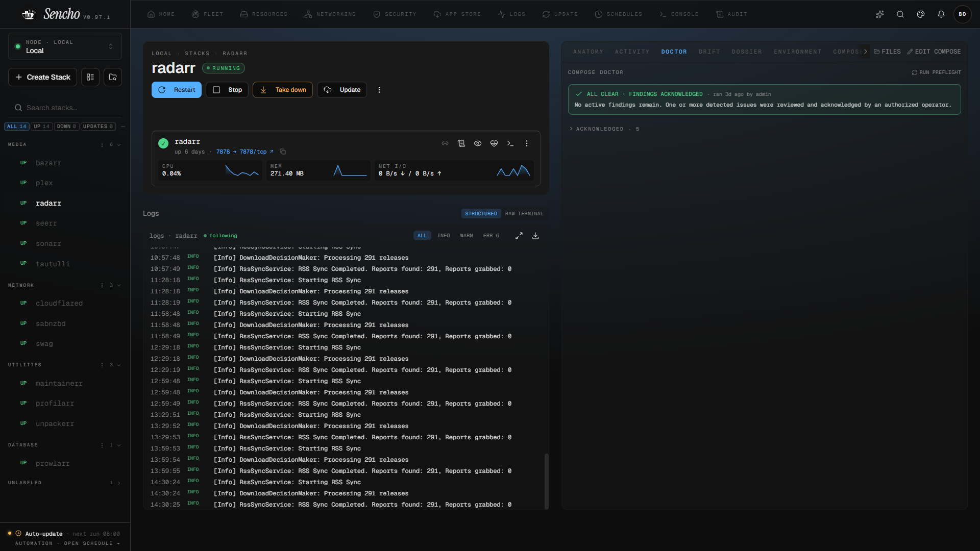The height and width of the screenshot is (551, 980).
Task: Open stack actions kebab menu beside Update
Action: 379,90
